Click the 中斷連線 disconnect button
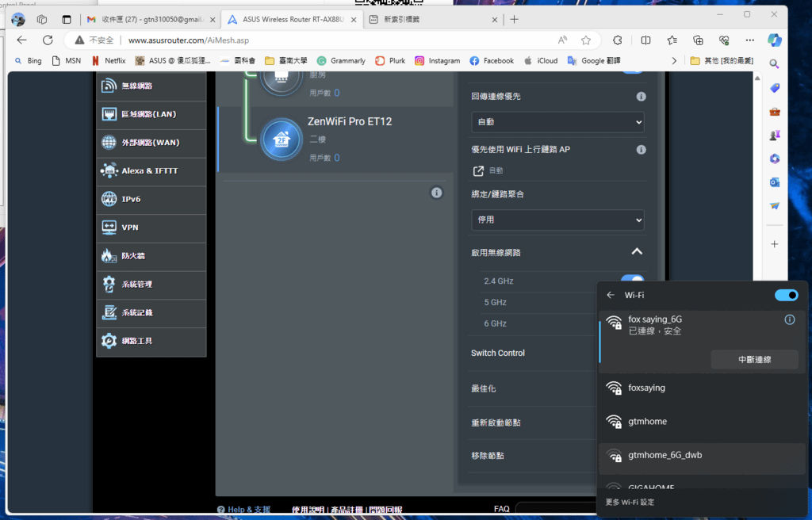This screenshot has height=520, width=812. 755,359
